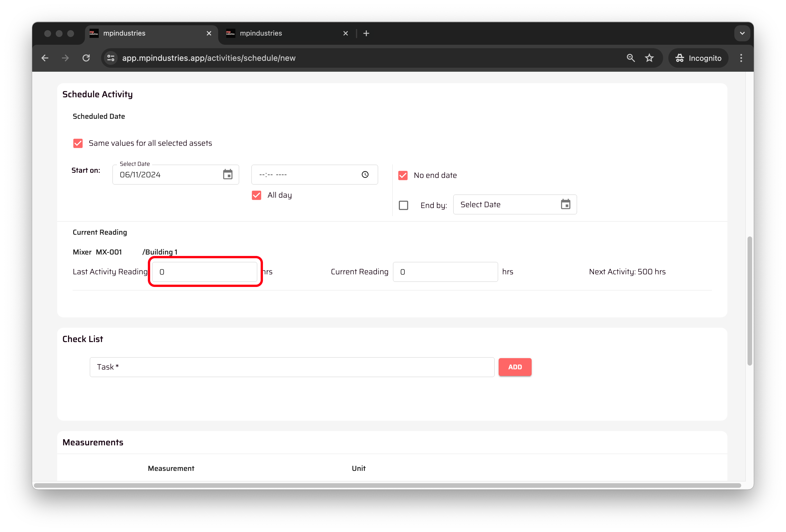Click the browser back arrow

pyautogui.click(x=45, y=58)
